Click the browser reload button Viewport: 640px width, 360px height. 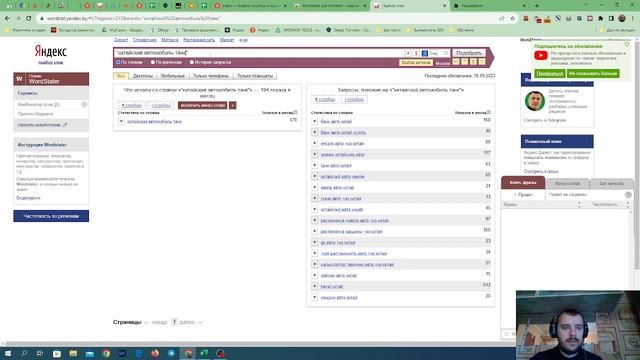pos(29,18)
